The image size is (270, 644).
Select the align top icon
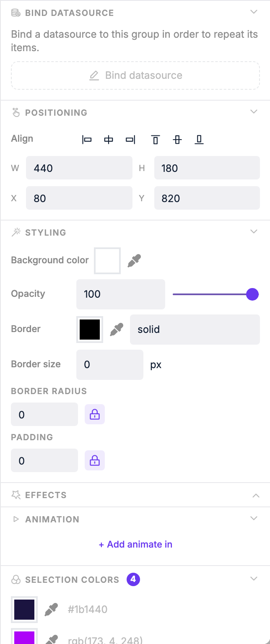click(x=156, y=139)
